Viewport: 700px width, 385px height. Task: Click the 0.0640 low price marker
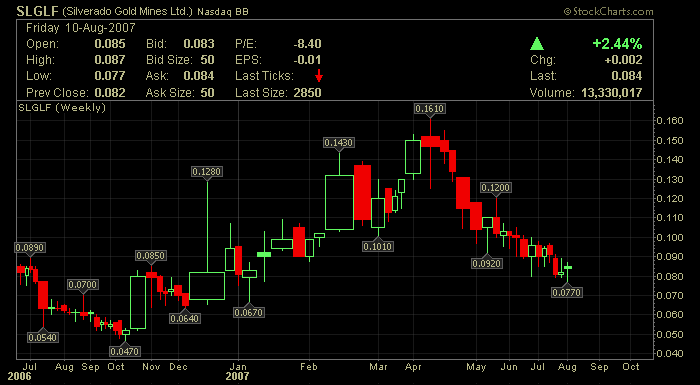[184, 318]
